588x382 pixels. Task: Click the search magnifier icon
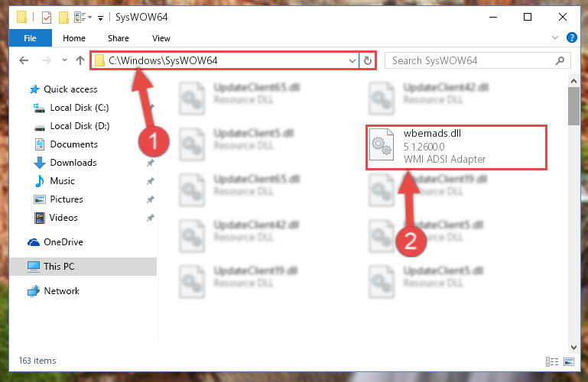click(560, 60)
